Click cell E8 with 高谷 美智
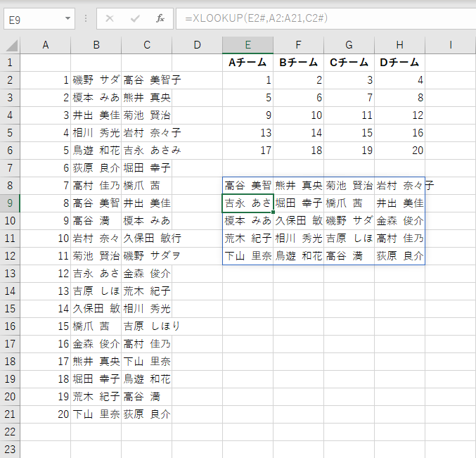Screen dimensions: 476x458 [247, 186]
